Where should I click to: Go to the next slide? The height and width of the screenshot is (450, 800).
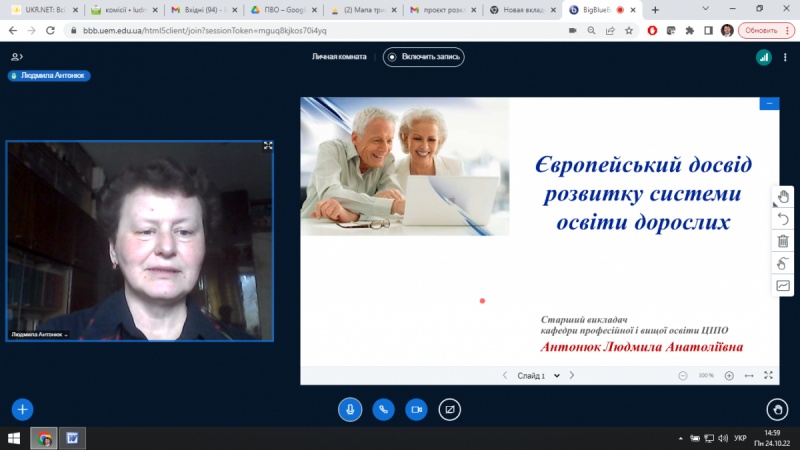(x=571, y=376)
